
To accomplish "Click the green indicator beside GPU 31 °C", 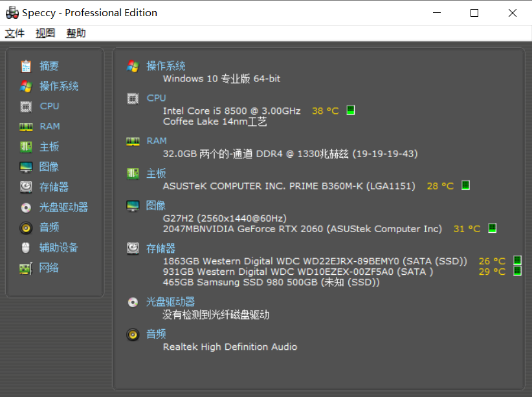I will pos(493,228).
